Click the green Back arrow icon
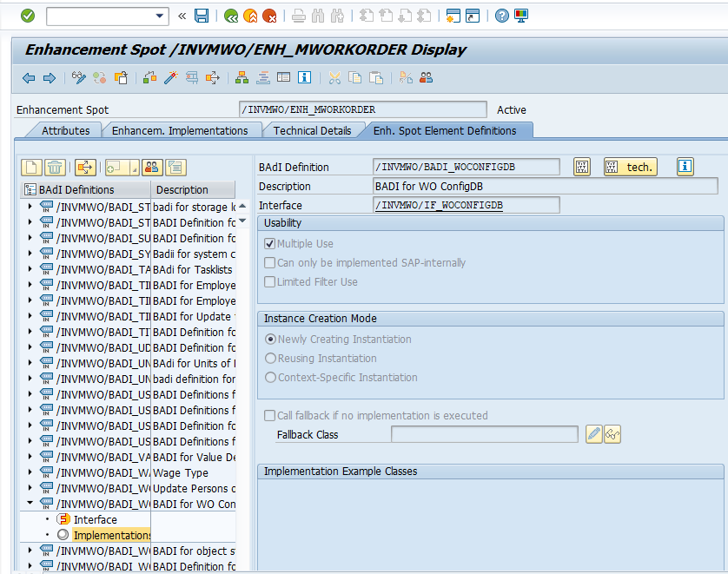 [230, 16]
